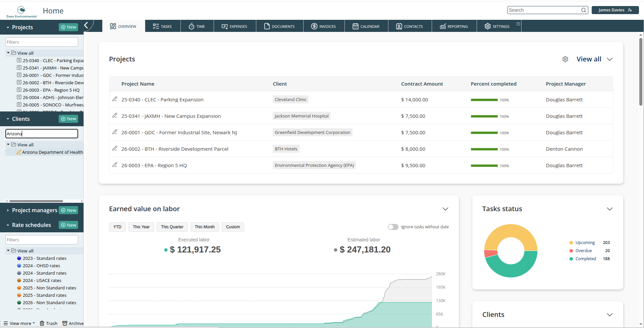Viewport: 644px width, 328px height.
Task: Click small close icon beside Settings tab
Action: [x=518, y=24]
